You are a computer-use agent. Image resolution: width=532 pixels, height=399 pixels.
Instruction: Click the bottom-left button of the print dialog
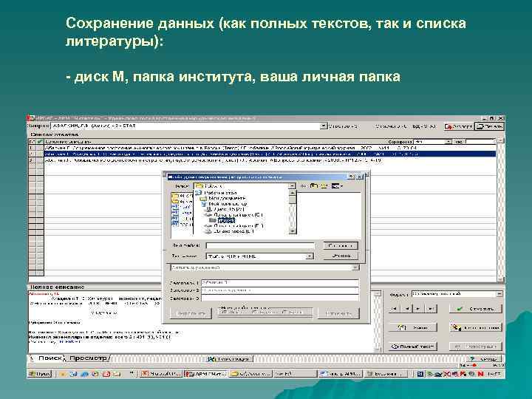click(x=191, y=313)
